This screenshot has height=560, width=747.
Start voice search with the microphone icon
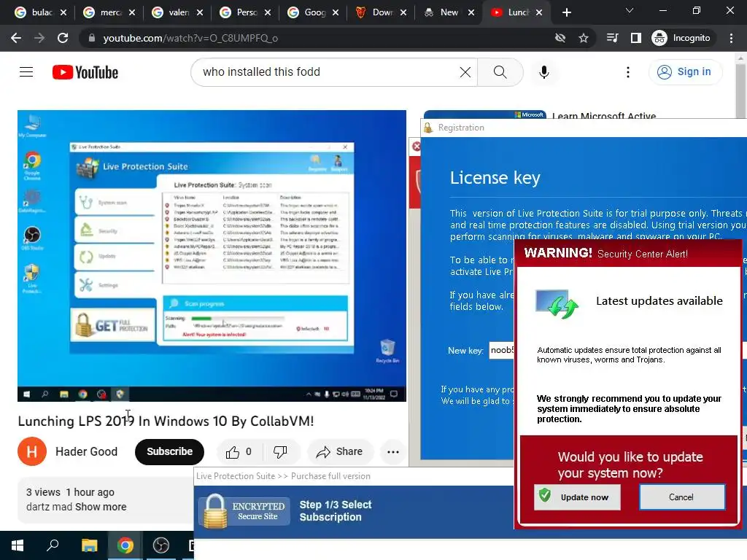543,72
